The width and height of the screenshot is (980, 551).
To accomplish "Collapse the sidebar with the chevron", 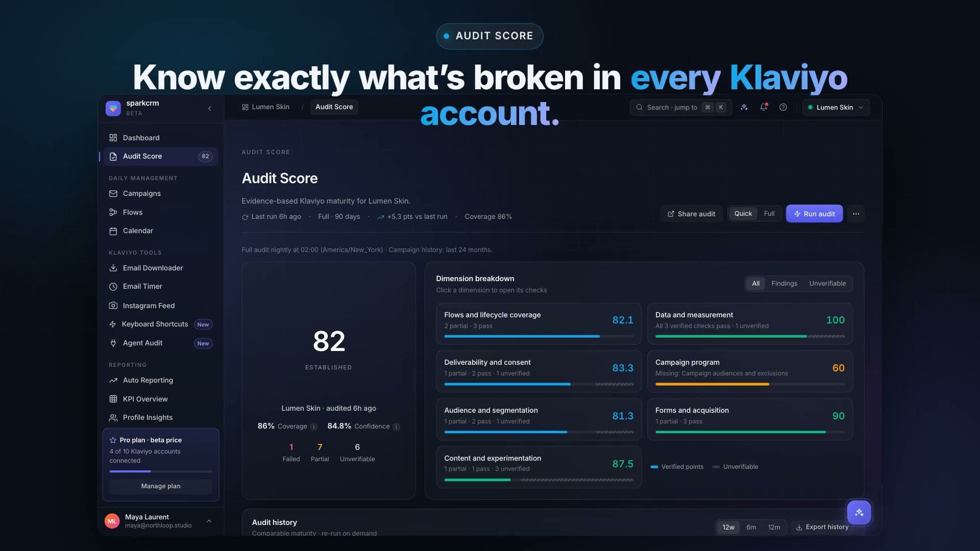I will tap(209, 108).
